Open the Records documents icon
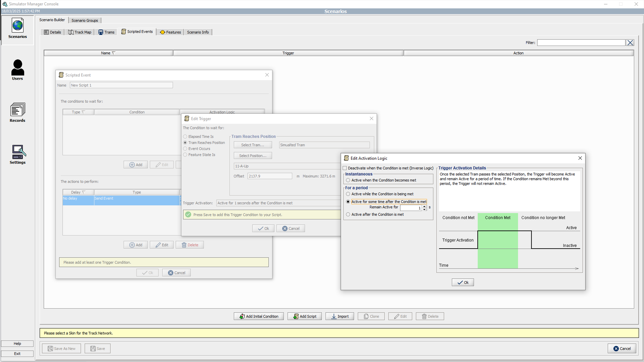The height and width of the screenshot is (362, 644). click(x=17, y=110)
